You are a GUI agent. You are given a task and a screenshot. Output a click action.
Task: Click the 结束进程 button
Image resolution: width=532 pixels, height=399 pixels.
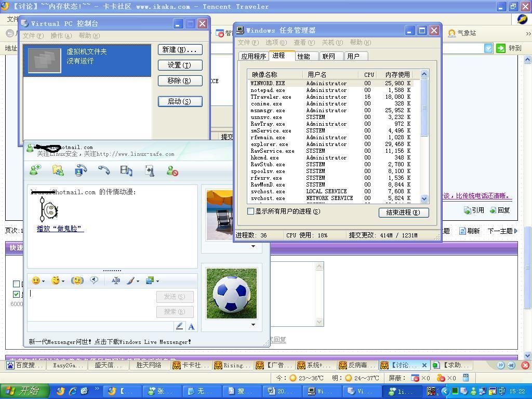tap(403, 212)
